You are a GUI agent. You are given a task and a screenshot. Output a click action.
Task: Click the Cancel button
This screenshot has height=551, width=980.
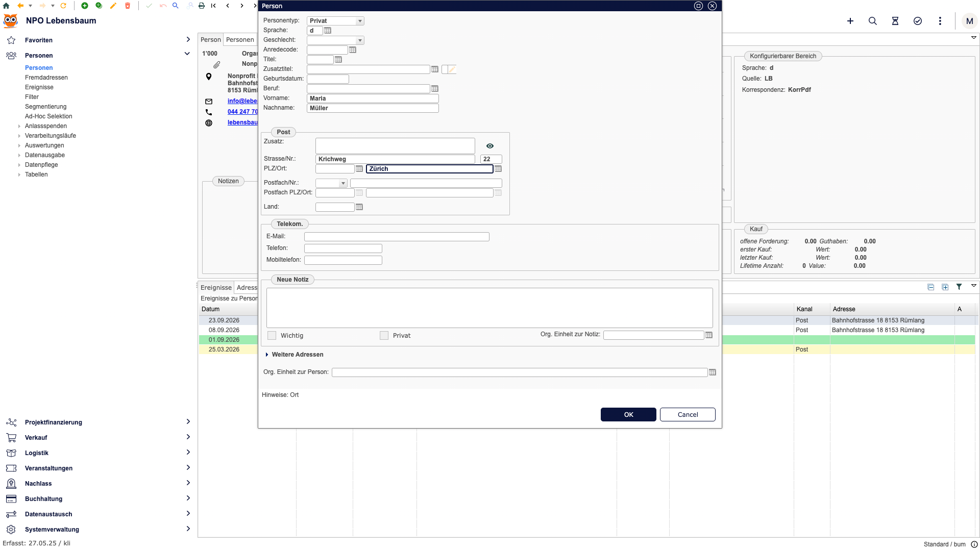tap(688, 415)
